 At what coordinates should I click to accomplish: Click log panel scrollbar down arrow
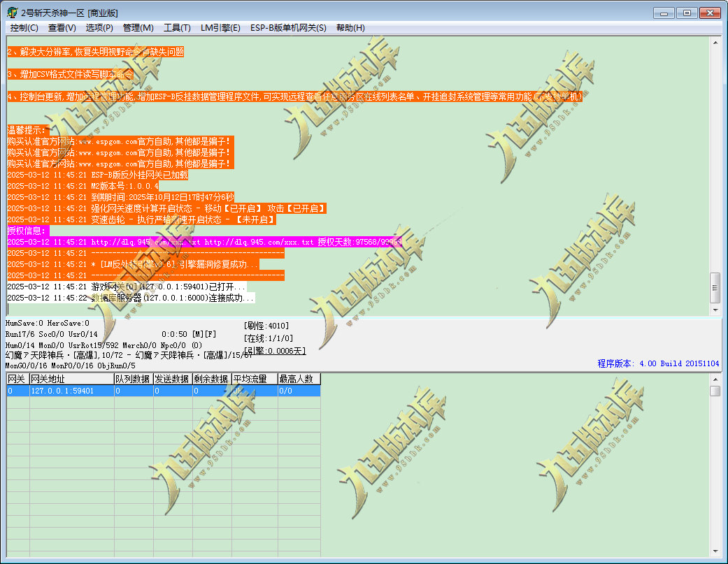715,310
